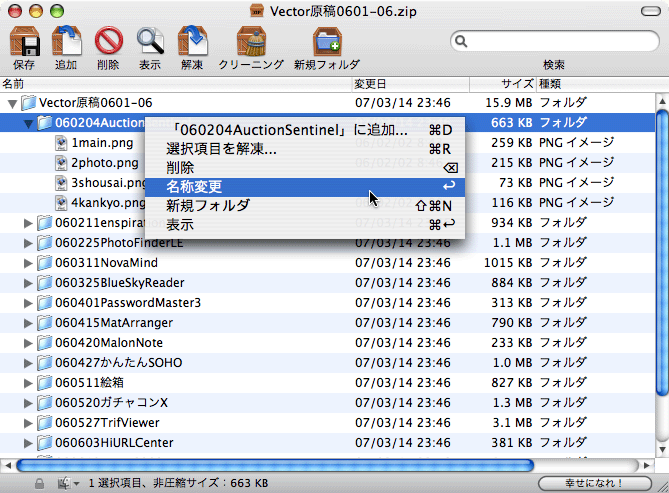The image size is (669, 493).
Task: Select the 060520ガチャコンX row name
Action: coord(111,403)
